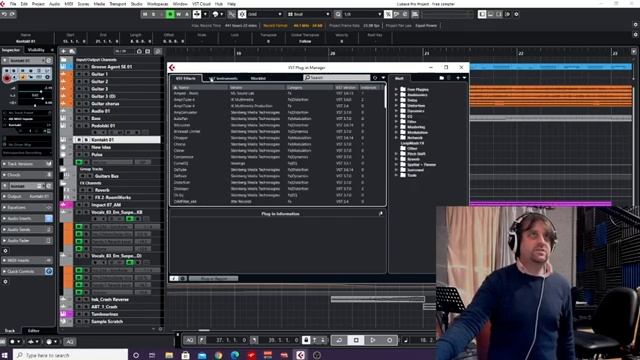
Task: Click the Undo arrow in the Cubase toolbar
Action: (4, 14)
